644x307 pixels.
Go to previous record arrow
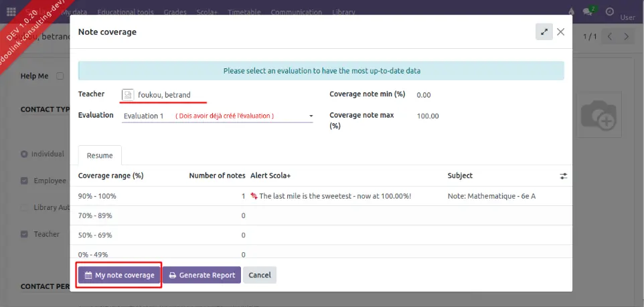pos(609,37)
